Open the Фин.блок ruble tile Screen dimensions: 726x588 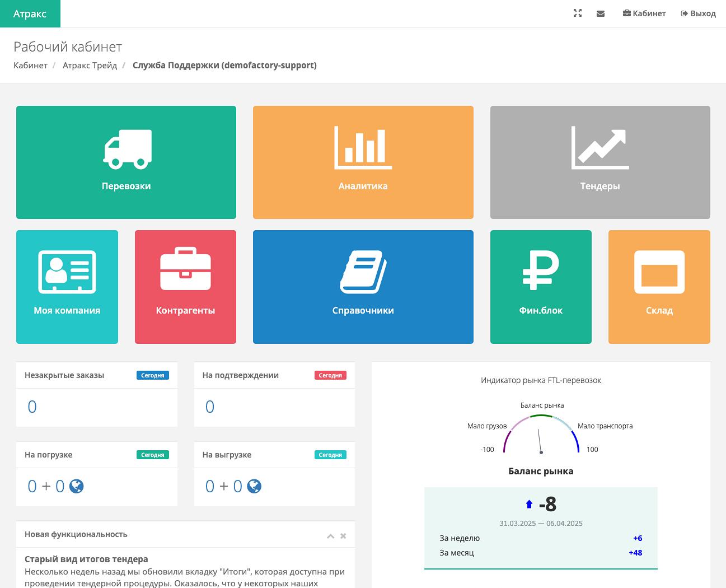(x=540, y=287)
